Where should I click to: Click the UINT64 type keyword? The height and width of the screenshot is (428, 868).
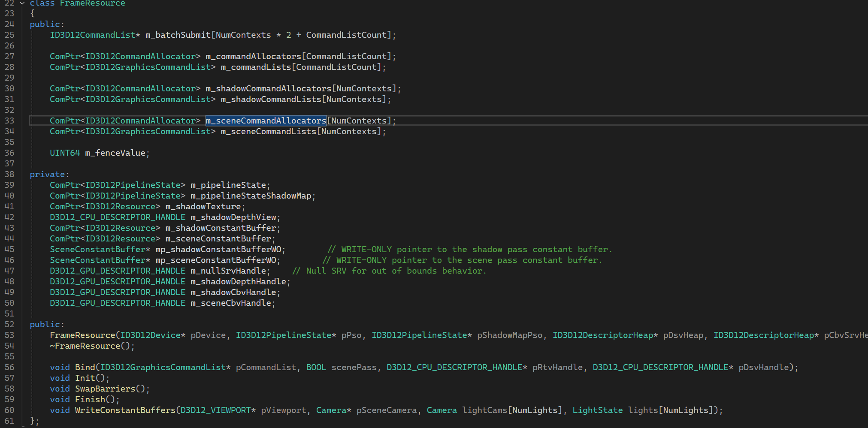click(x=65, y=153)
